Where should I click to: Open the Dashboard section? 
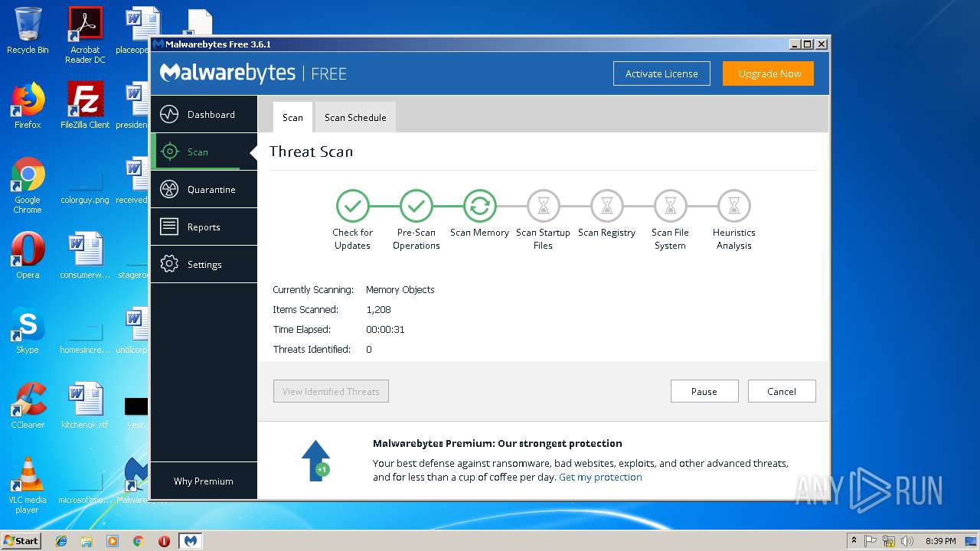coord(204,115)
